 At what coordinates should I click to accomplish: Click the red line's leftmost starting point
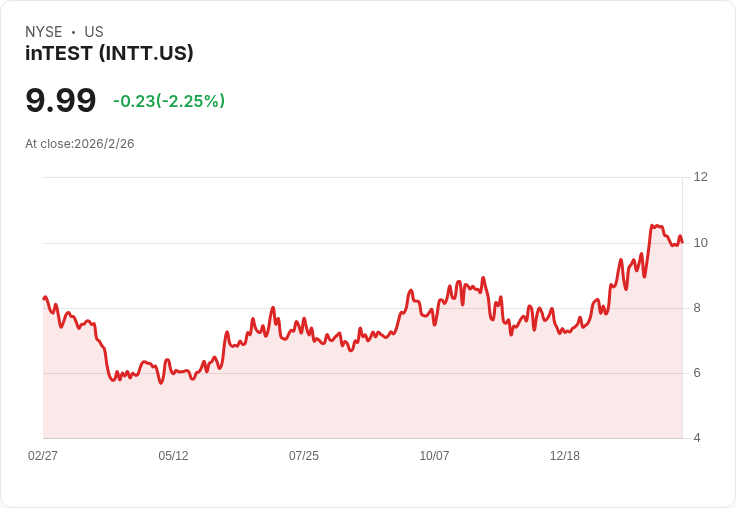(44, 298)
